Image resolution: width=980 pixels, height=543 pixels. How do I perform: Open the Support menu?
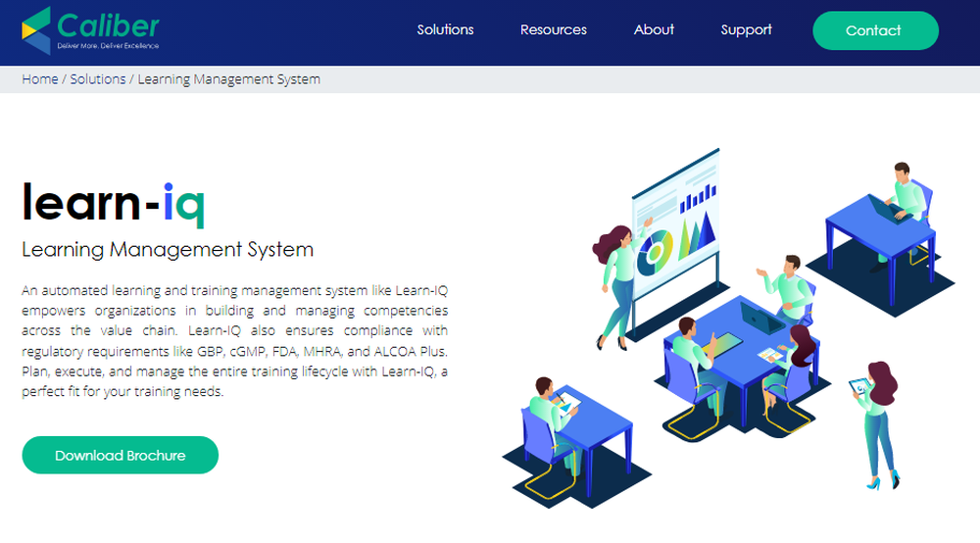tap(746, 30)
